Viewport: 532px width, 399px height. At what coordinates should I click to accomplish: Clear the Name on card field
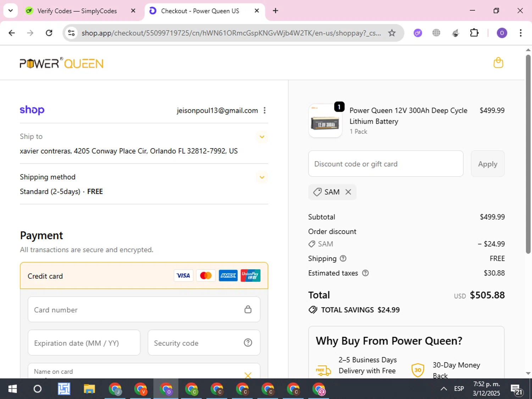[x=248, y=375]
